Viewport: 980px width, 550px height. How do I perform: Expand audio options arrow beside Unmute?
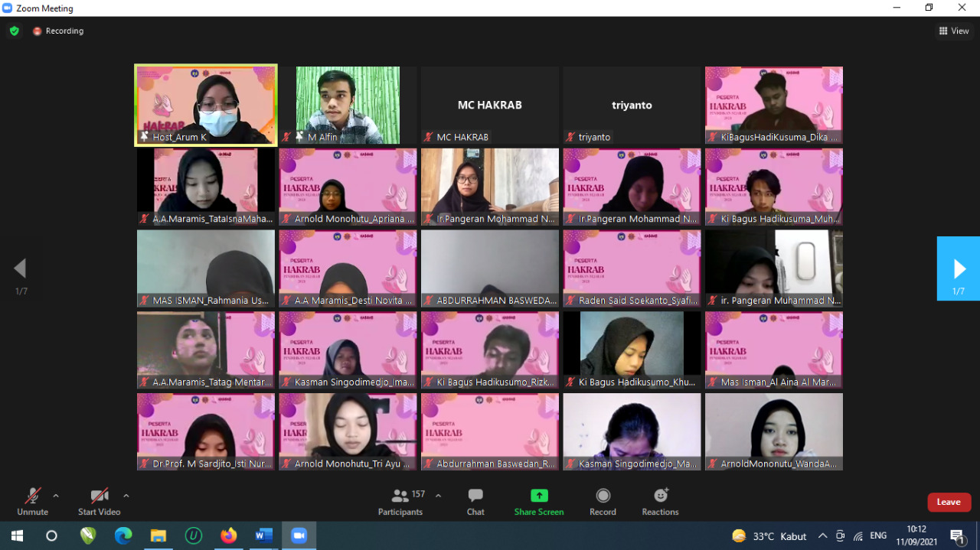[56, 496]
